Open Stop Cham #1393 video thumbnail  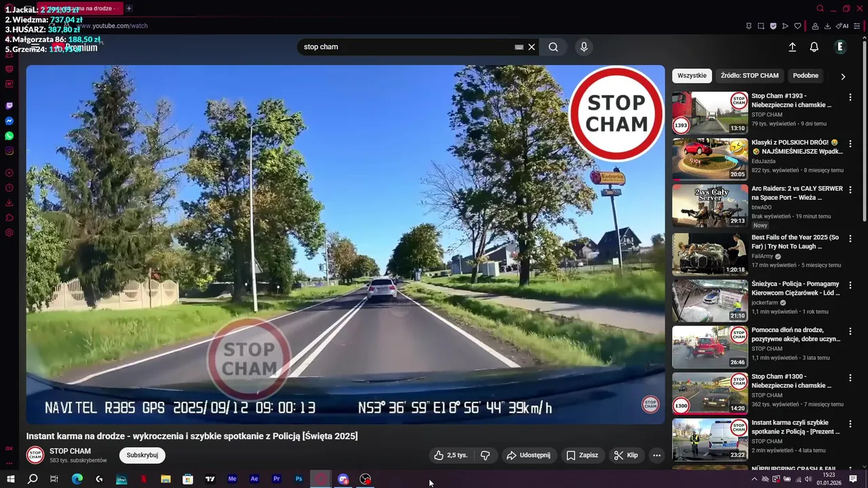710,113
